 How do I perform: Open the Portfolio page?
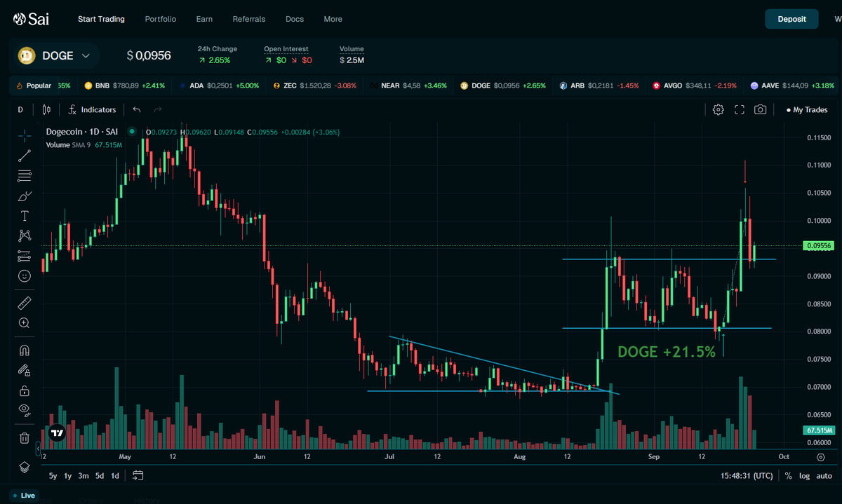coord(161,19)
